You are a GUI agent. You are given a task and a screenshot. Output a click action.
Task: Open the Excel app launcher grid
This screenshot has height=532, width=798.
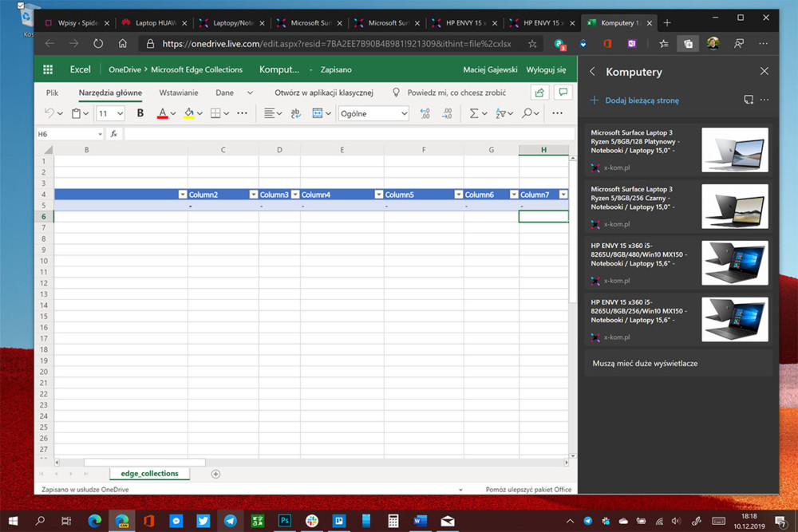coord(48,69)
